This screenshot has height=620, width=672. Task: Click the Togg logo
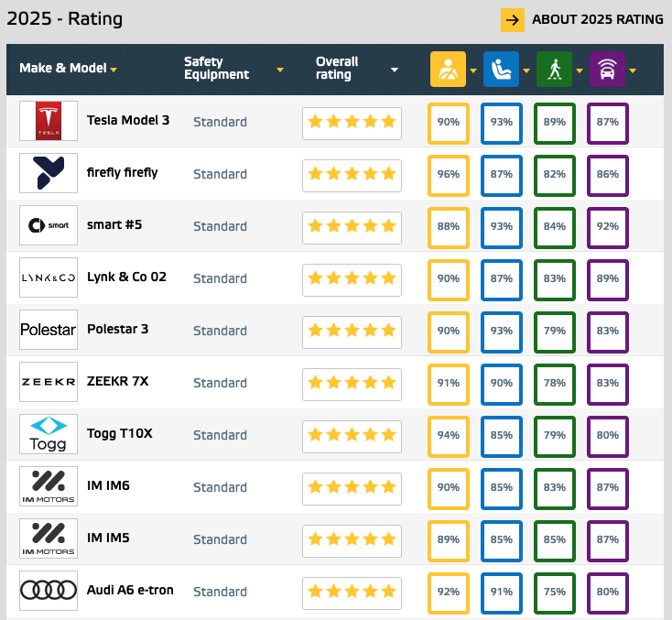point(49,434)
